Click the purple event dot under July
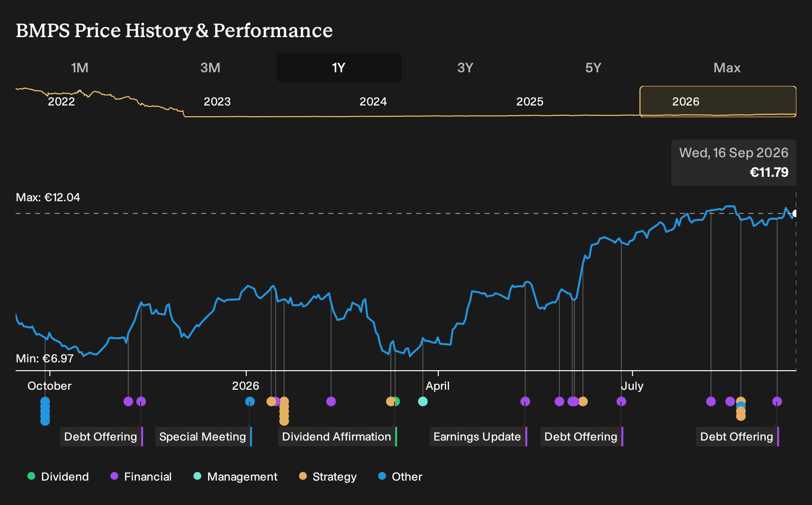The height and width of the screenshot is (505, 812). 621,401
